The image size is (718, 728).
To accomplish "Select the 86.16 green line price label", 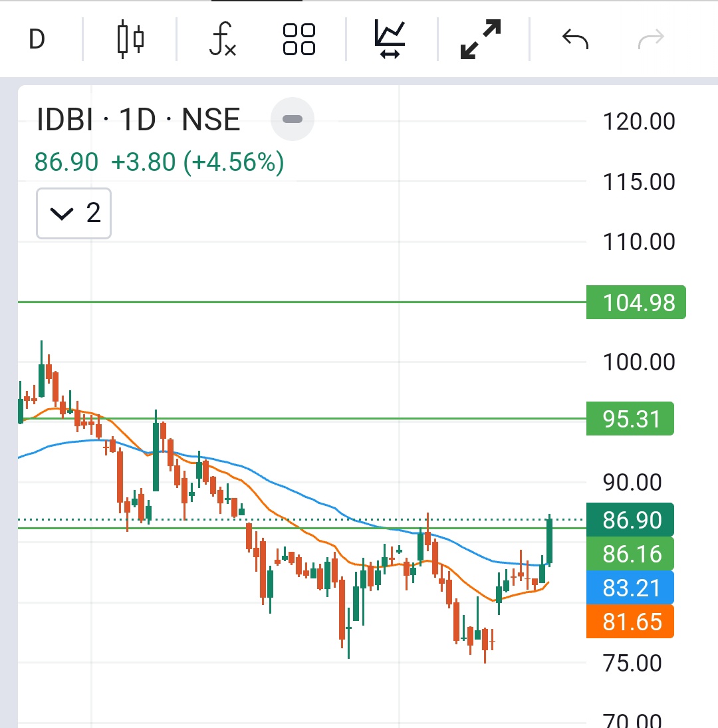I will [630, 553].
